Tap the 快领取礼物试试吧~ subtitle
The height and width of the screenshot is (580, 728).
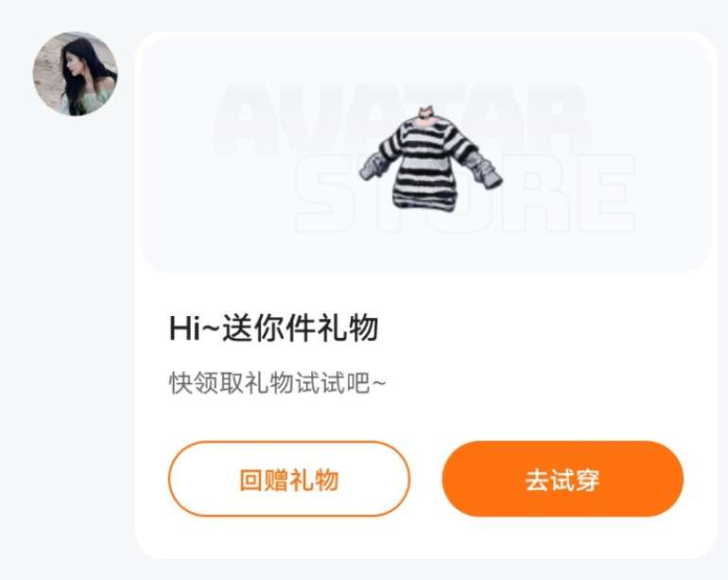click(x=277, y=383)
